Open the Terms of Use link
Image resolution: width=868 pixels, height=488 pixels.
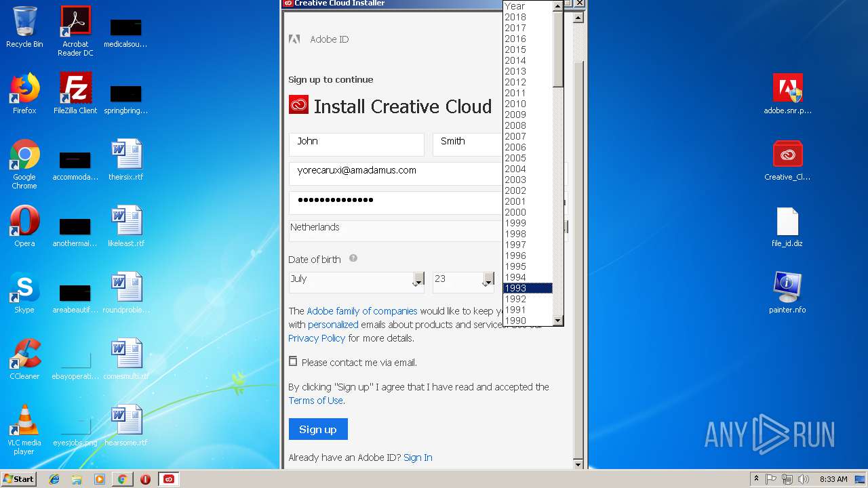(316, 401)
